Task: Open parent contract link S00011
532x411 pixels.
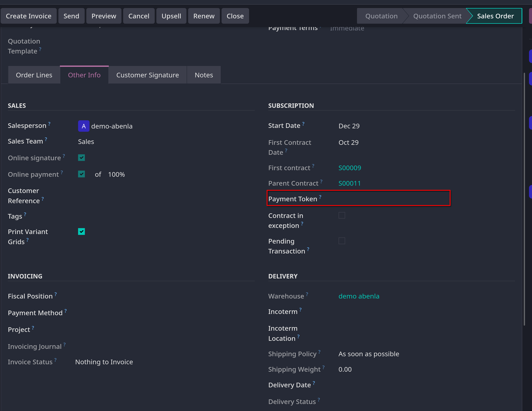Action: pyautogui.click(x=350, y=183)
